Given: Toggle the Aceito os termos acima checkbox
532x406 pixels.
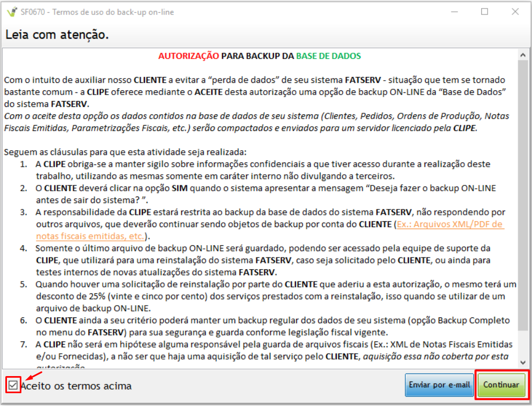Looking at the screenshot, I should point(13,385).
